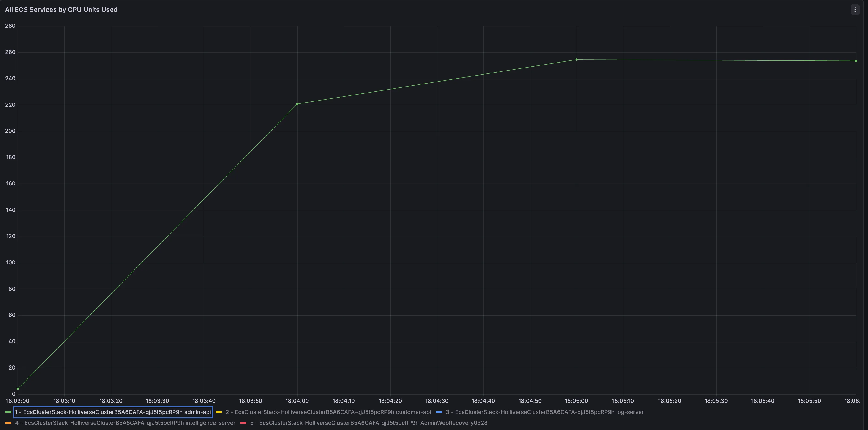Open the panel's three-dot menu

click(855, 10)
